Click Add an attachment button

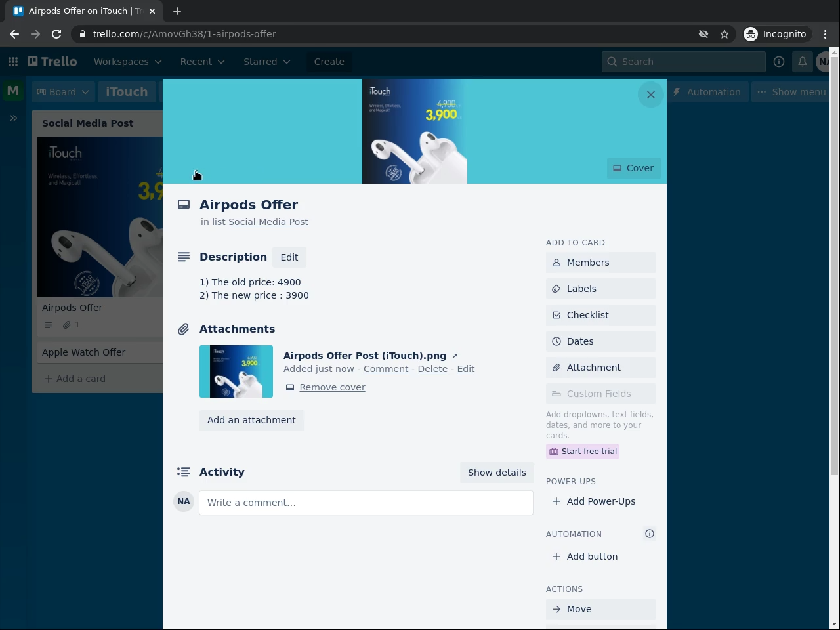pyautogui.click(x=251, y=420)
